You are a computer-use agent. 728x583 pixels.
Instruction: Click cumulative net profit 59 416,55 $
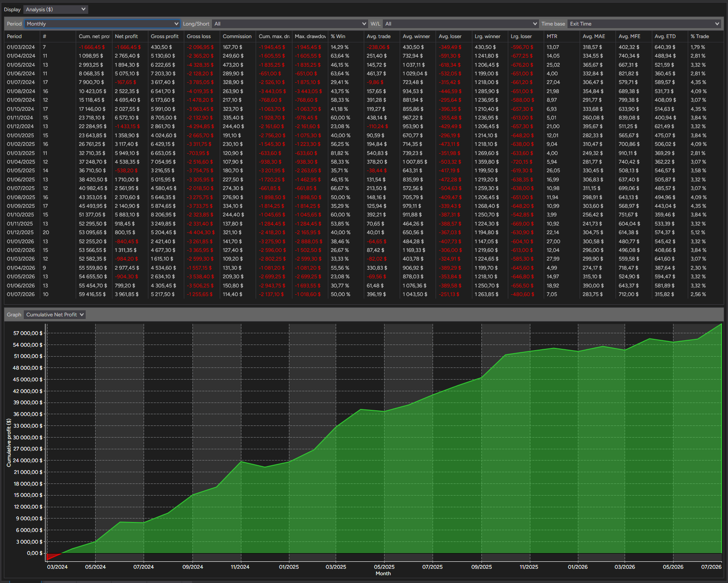click(93, 294)
